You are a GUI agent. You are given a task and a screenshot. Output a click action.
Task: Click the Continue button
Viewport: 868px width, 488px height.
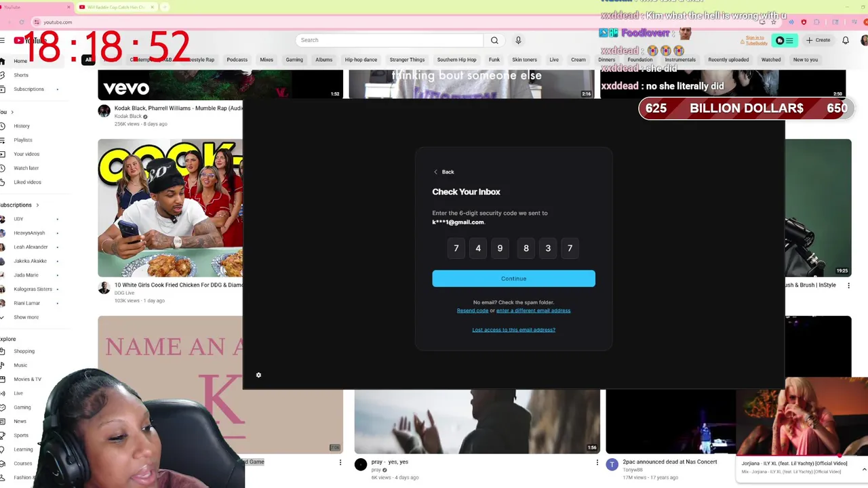[513, 279]
